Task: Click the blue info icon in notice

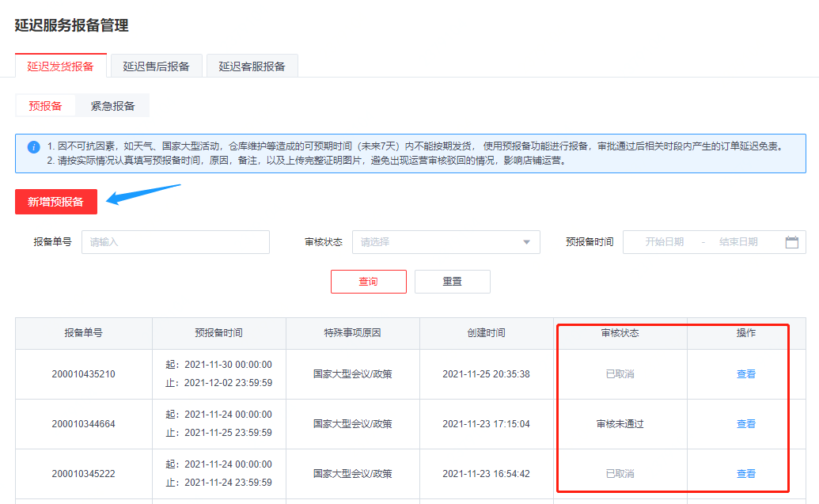Action: (x=33, y=147)
